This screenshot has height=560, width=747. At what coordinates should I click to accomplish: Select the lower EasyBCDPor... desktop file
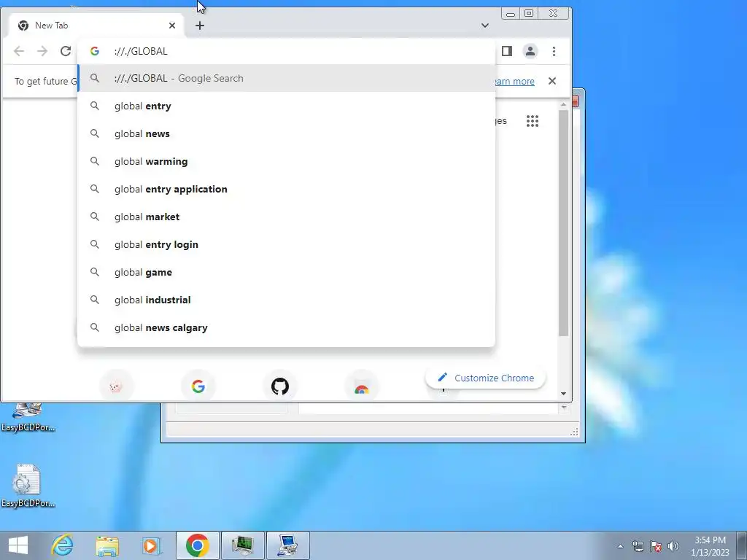pyautogui.click(x=28, y=486)
